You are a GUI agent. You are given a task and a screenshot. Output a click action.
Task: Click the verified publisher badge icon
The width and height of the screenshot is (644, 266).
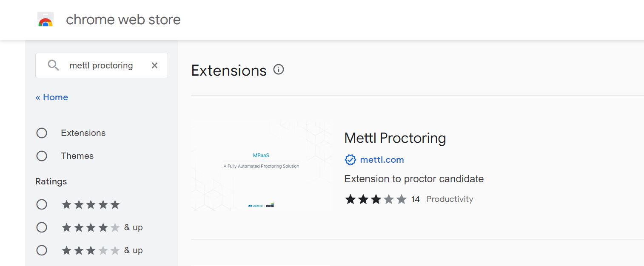[x=350, y=160]
